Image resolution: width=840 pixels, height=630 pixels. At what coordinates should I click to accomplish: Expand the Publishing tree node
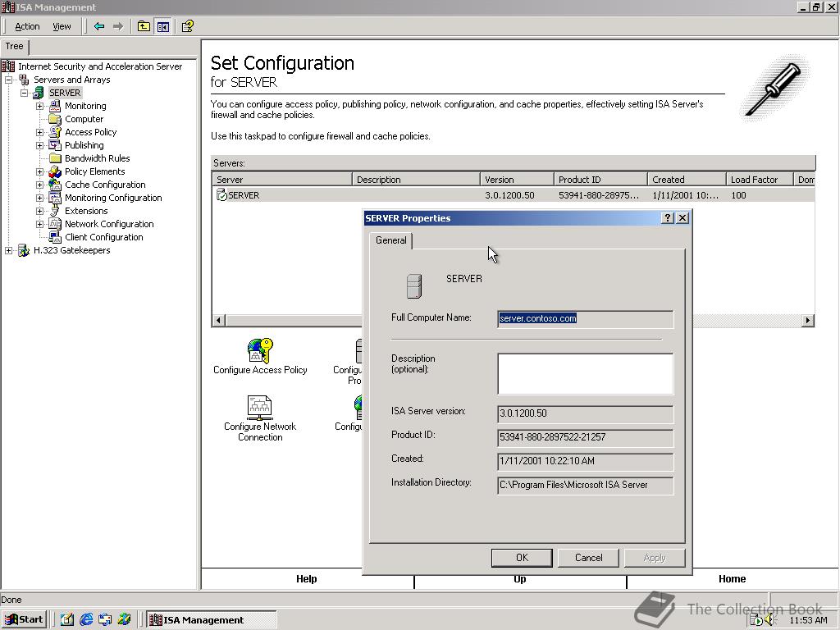point(39,145)
